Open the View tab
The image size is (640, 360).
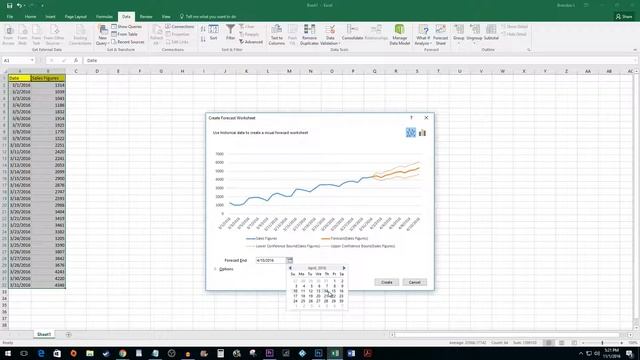point(166,17)
